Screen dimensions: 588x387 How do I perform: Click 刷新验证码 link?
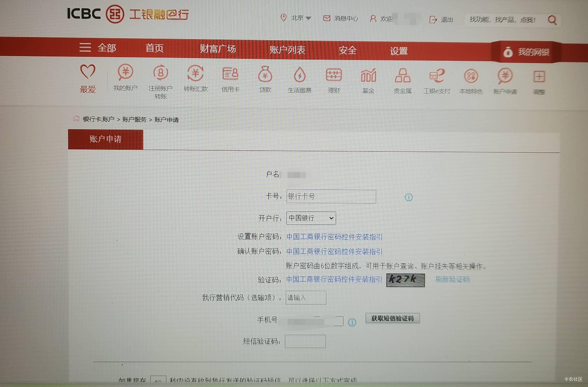click(x=452, y=279)
